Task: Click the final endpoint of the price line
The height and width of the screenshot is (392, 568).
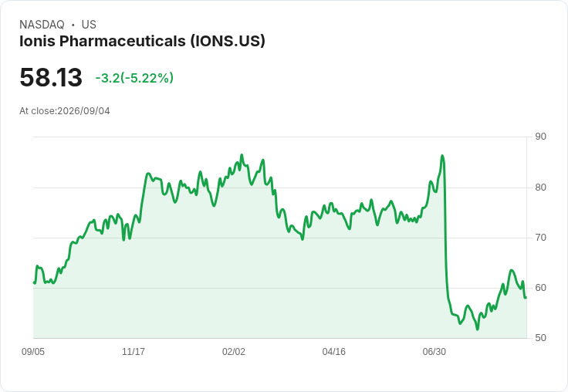Action: [526, 297]
